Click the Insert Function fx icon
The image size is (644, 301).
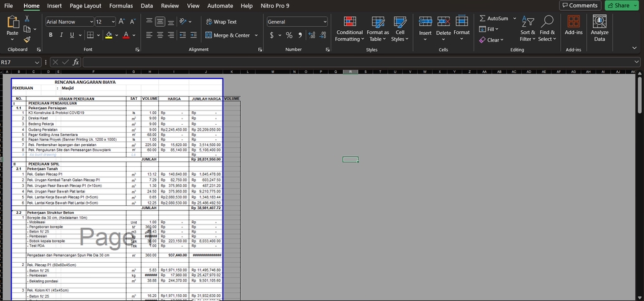point(76,62)
